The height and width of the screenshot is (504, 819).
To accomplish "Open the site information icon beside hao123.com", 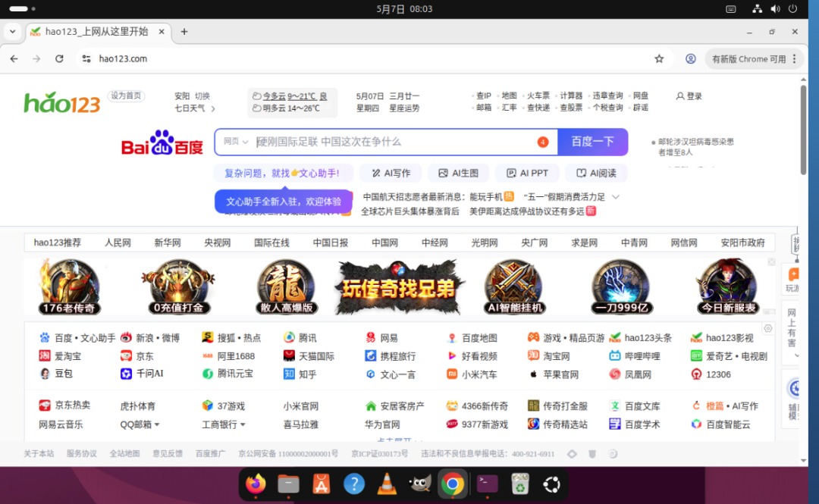I will click(x=86, y=58).
